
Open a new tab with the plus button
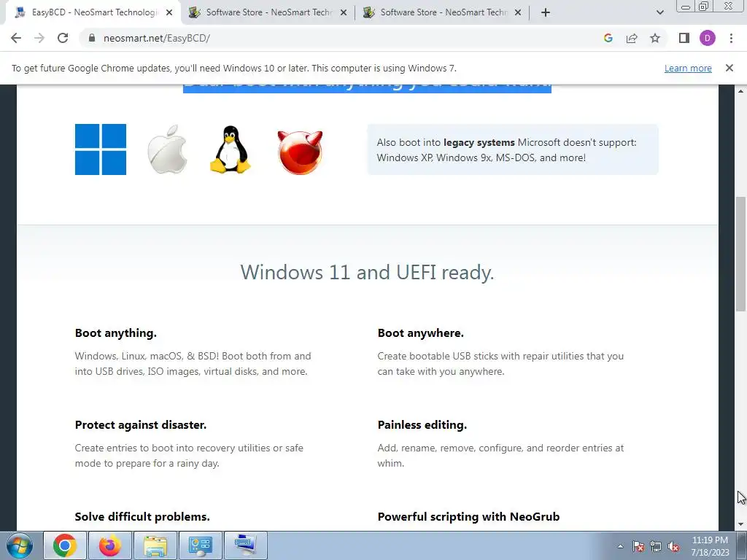pyautogui.click(x=546, y=12)
